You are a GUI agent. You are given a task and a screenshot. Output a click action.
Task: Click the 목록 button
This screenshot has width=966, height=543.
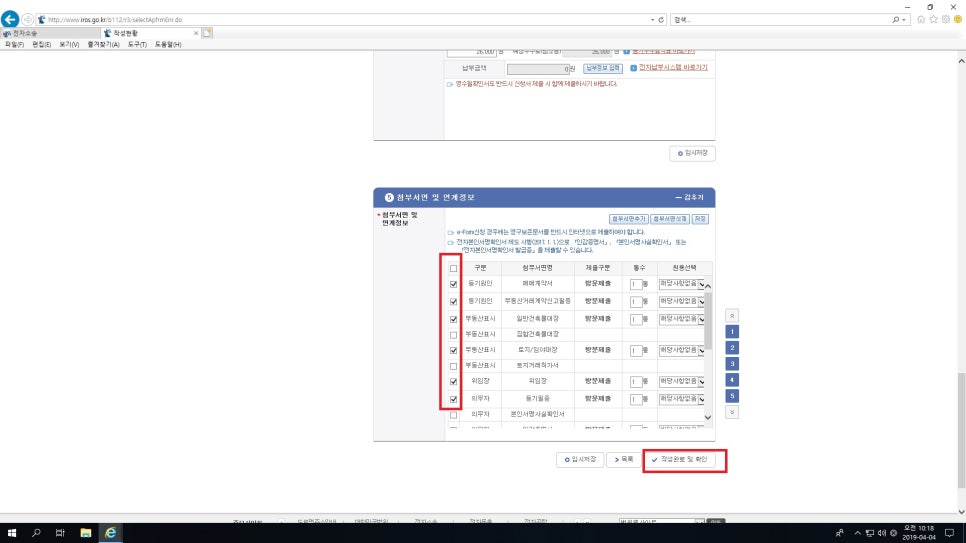click(x=623, y=460)
